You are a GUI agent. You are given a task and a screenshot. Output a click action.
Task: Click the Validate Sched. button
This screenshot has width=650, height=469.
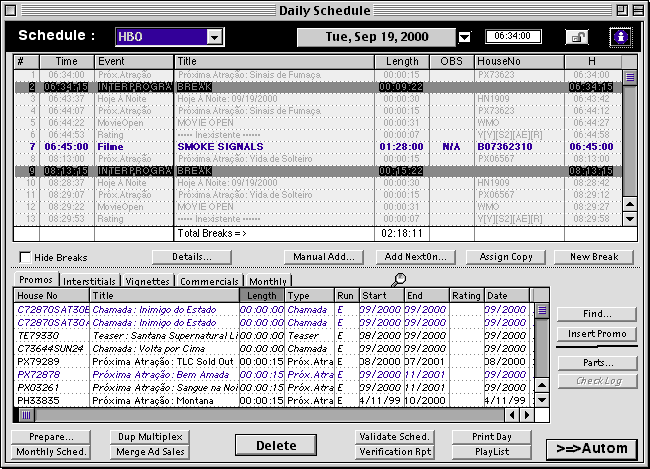point(395,437)
